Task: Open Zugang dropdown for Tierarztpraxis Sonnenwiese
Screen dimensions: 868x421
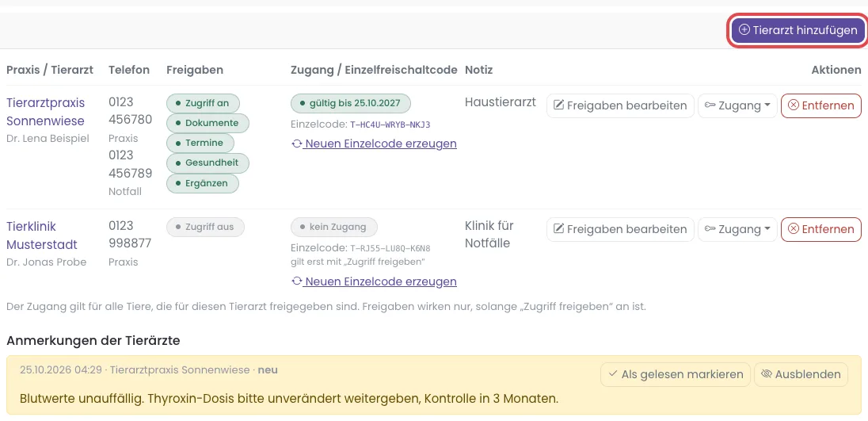Action: [737, 105]
